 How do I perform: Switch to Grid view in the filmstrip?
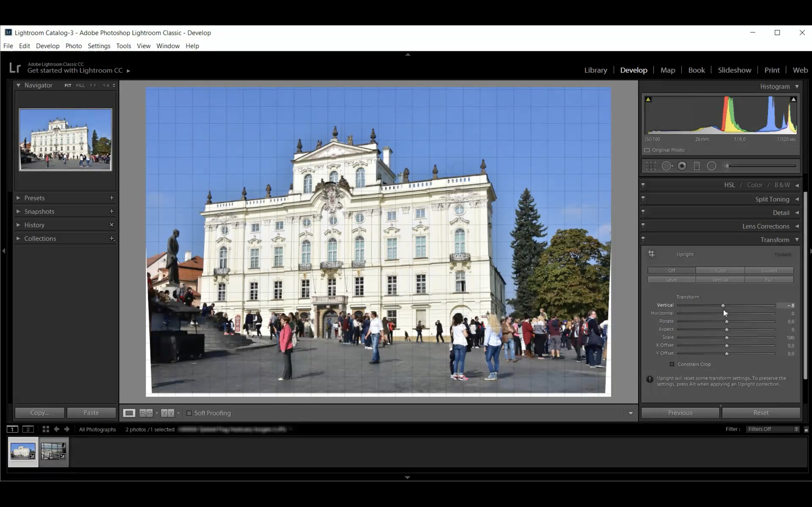[46, 429]
